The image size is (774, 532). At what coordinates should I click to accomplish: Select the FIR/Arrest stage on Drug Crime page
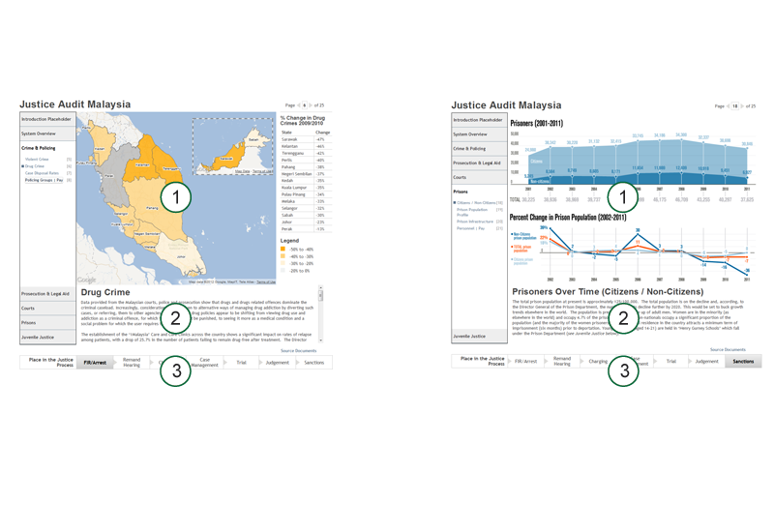[x=95, y=362]
